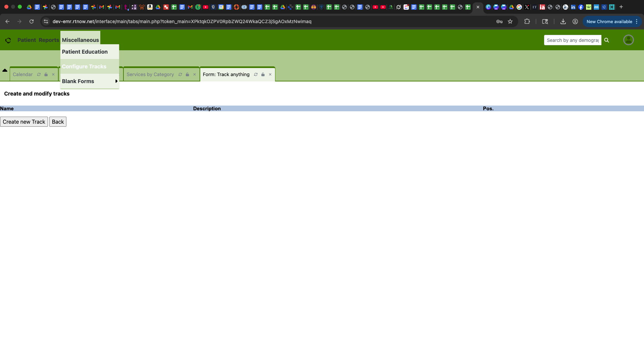
Task: Collapse header with the up-arrow triangle
Action: [5, 70]
